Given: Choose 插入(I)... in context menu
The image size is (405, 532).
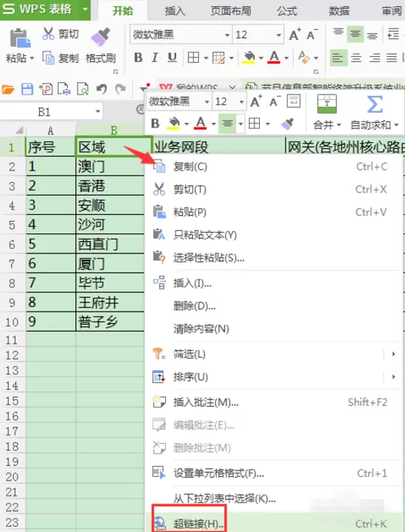Looking at the screenshot, I should 274,283.
